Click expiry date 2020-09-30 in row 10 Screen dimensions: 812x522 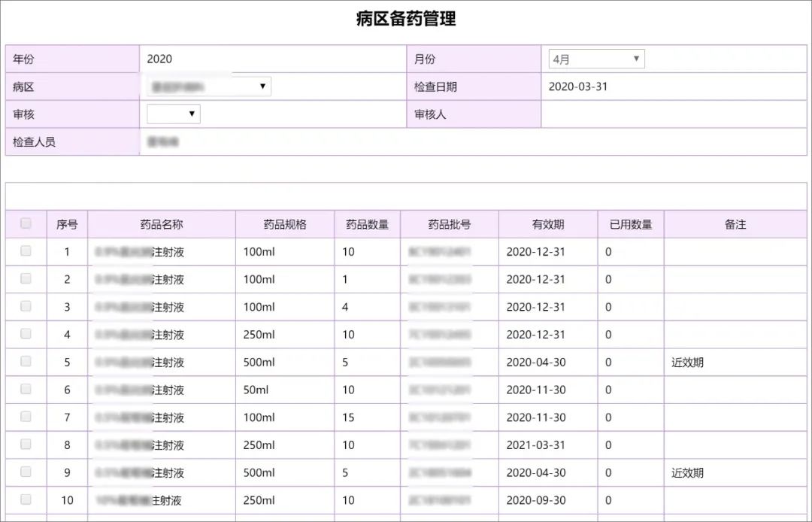[x=535, y=500]
